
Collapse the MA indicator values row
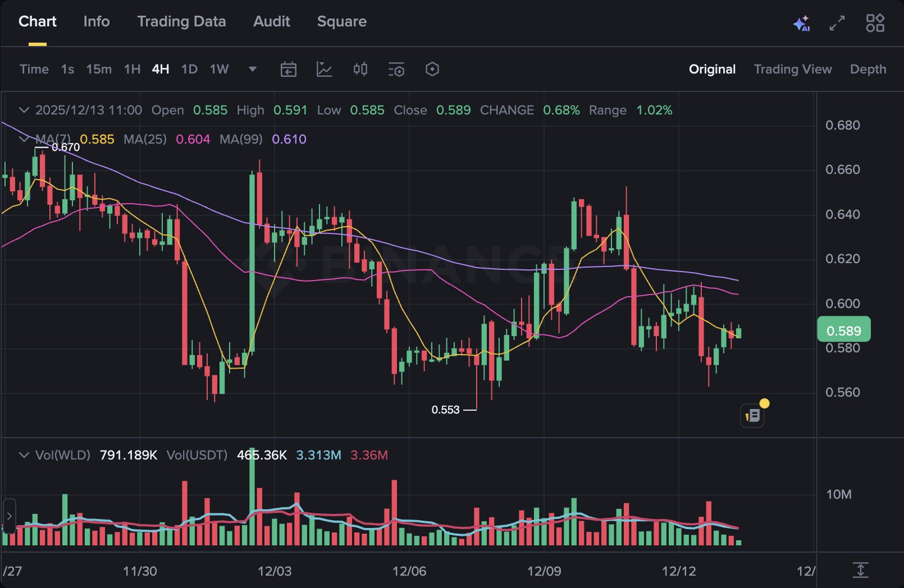pyautogui.click(x=24, y=139)
